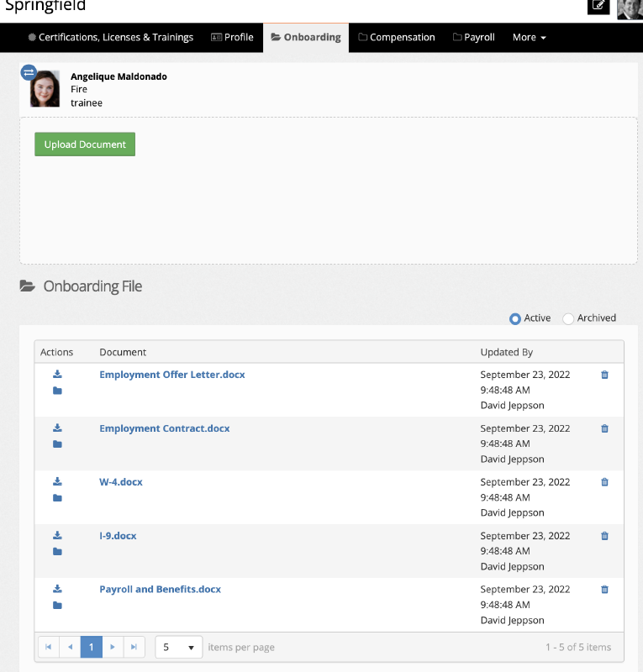Click folder icon for Employment Offer Letter row

tap(57, 391)
